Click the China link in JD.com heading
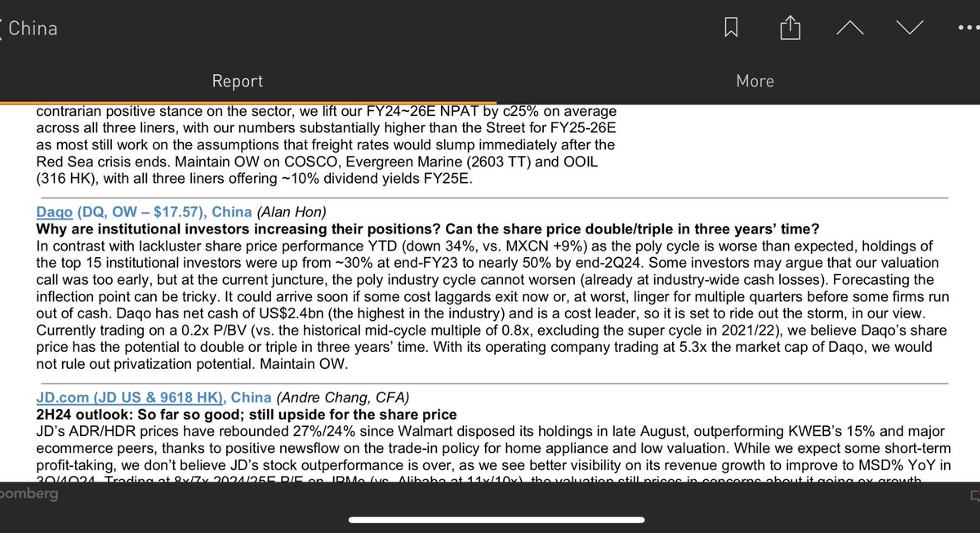The height and width of the screenshot is (533, 980). [x=251, y=398]
